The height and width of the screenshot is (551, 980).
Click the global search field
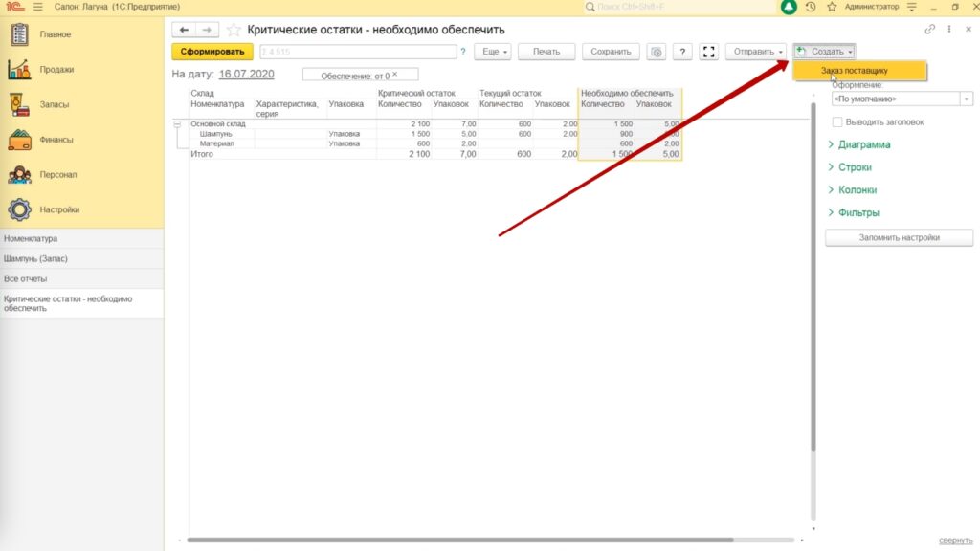click(x=679, y=7)
